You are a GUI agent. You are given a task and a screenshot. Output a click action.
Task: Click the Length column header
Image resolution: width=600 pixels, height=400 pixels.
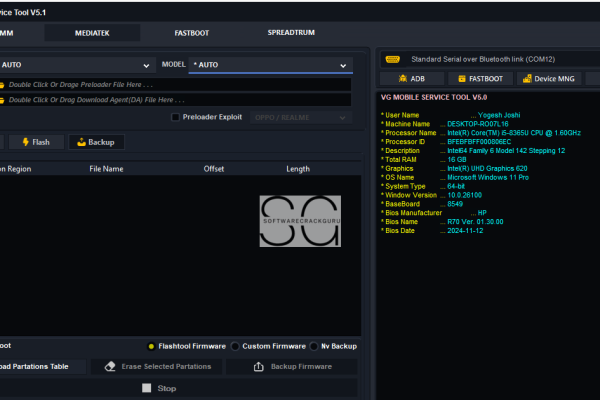click(298, 169)
